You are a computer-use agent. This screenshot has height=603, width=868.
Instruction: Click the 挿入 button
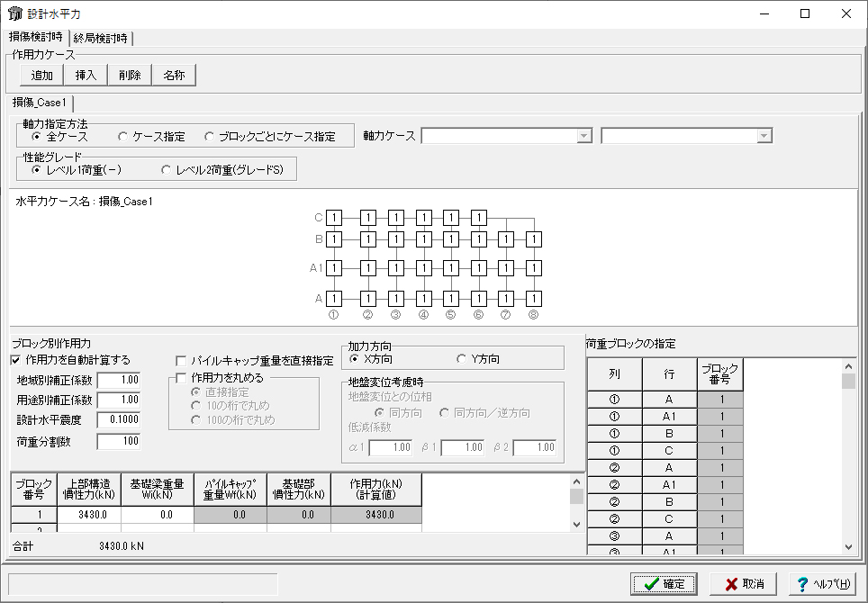click(x=86, y=76)
